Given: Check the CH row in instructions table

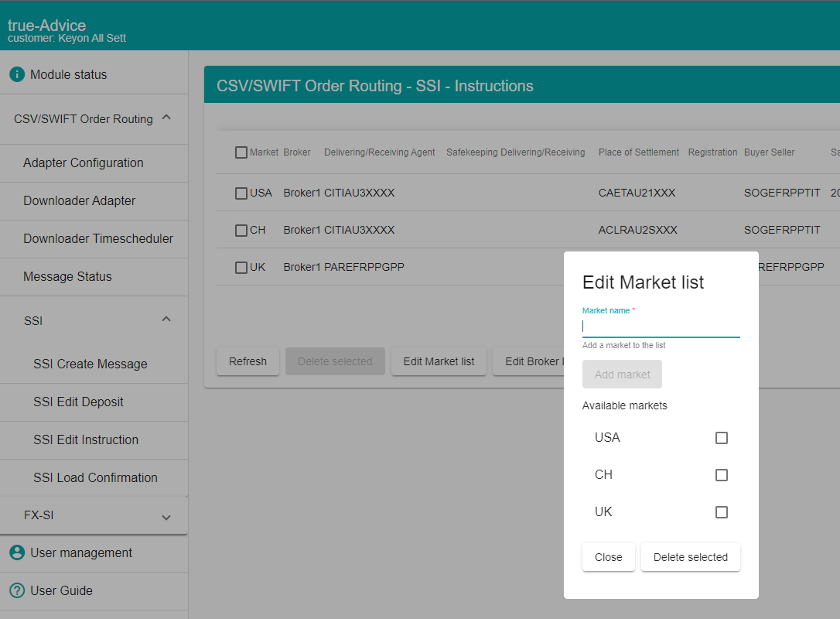Looking at the screenshot, I should (241, 231).
